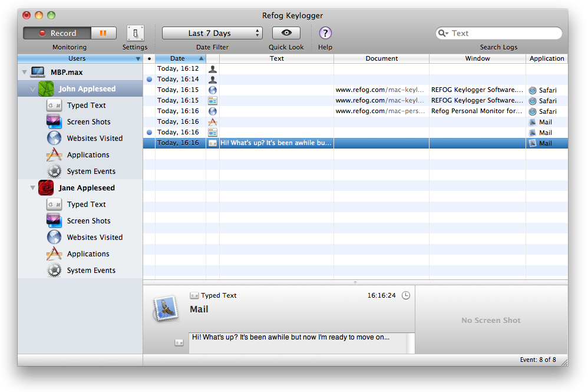Toggle Quick Look with the eye button
588x392 pixels.
[286, 33]
